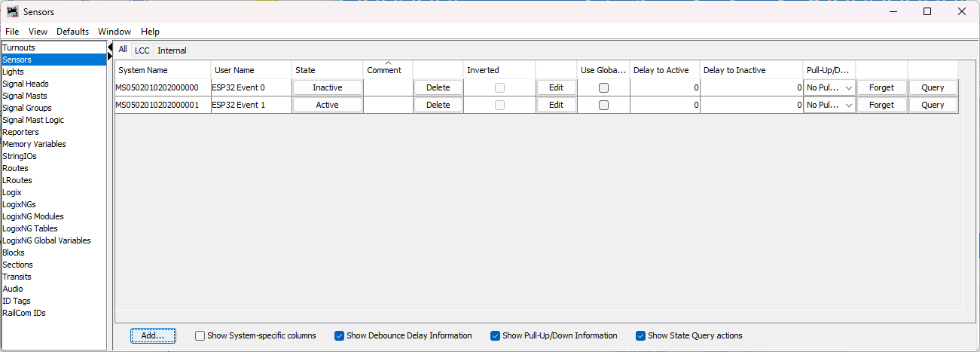Sort table by Comment column header

pyautogui.click(x=387, y=70)
